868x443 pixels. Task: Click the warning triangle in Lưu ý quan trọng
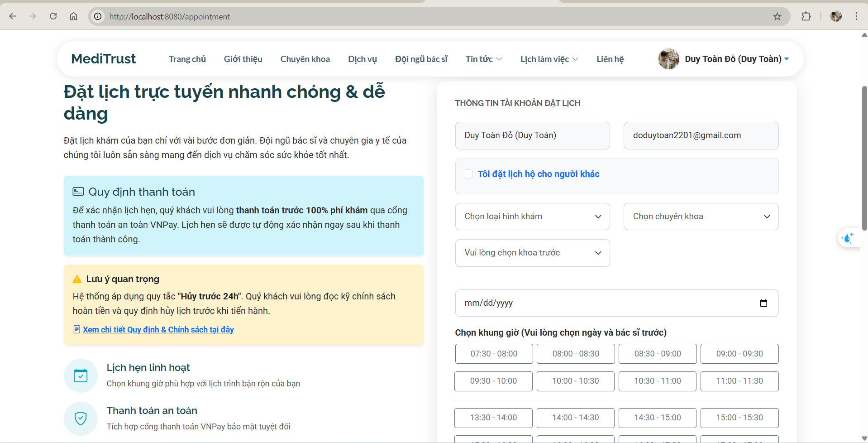click(77, 279)
